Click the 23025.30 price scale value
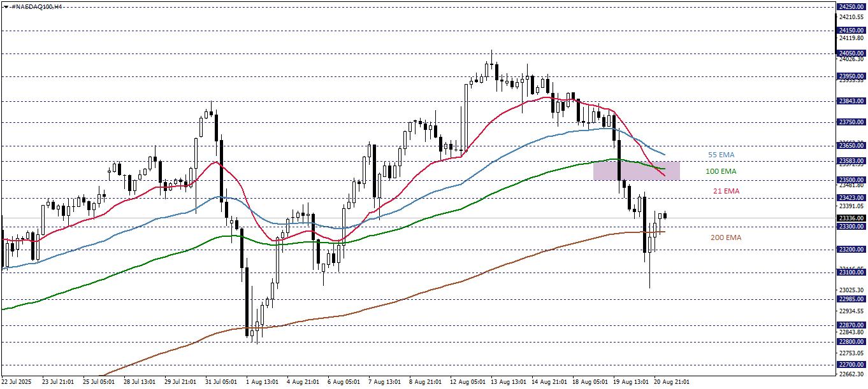Image resolution: width=868 pixels, height=389 pixels. 851,290
